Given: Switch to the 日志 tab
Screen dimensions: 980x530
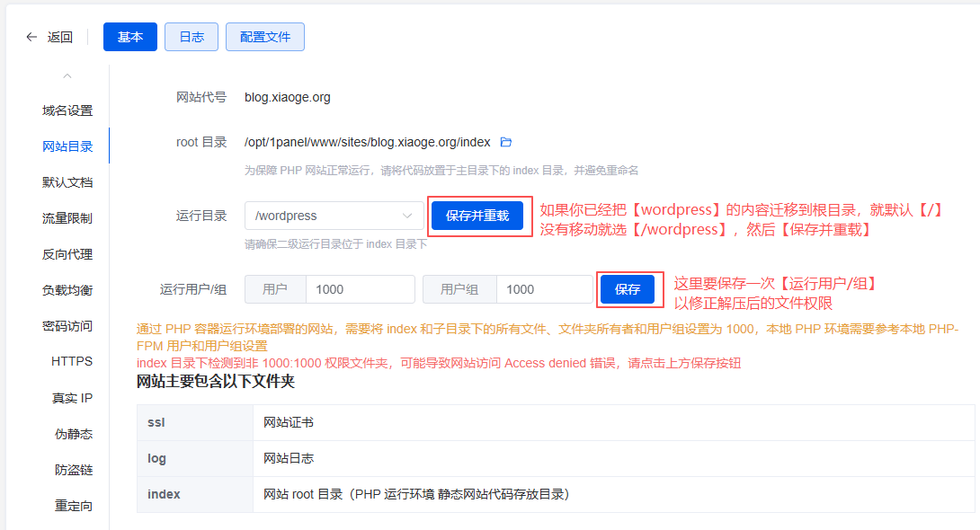Looking at the screenshot, I should (x=192, y=37).
